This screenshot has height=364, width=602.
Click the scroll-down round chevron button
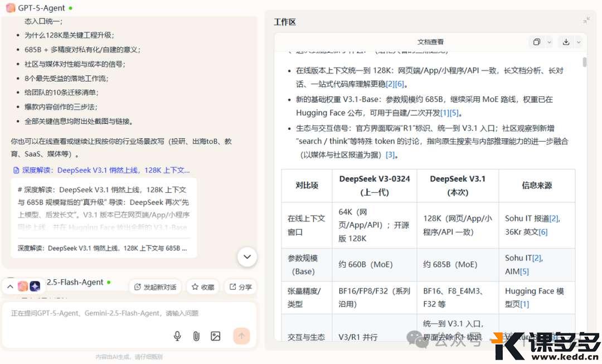[247, 256]
